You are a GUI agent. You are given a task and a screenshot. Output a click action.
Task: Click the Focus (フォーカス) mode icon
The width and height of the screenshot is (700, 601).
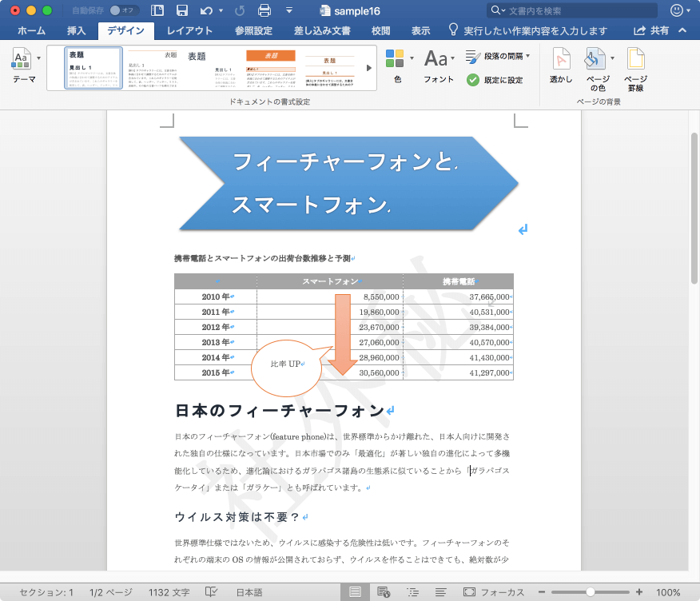(x=469, y=592)
